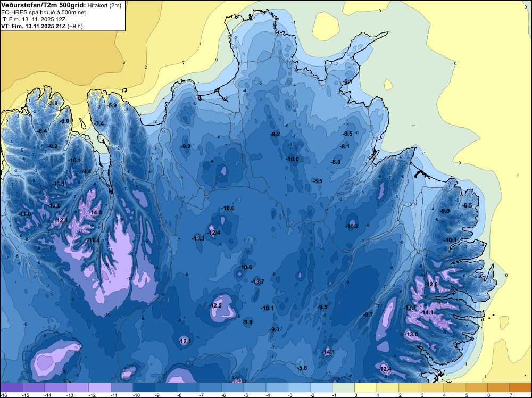The width and height of the screenshot is (532, 398).
Task: Click the -11.3 temperature value
Action: click(x=198, y=238)
